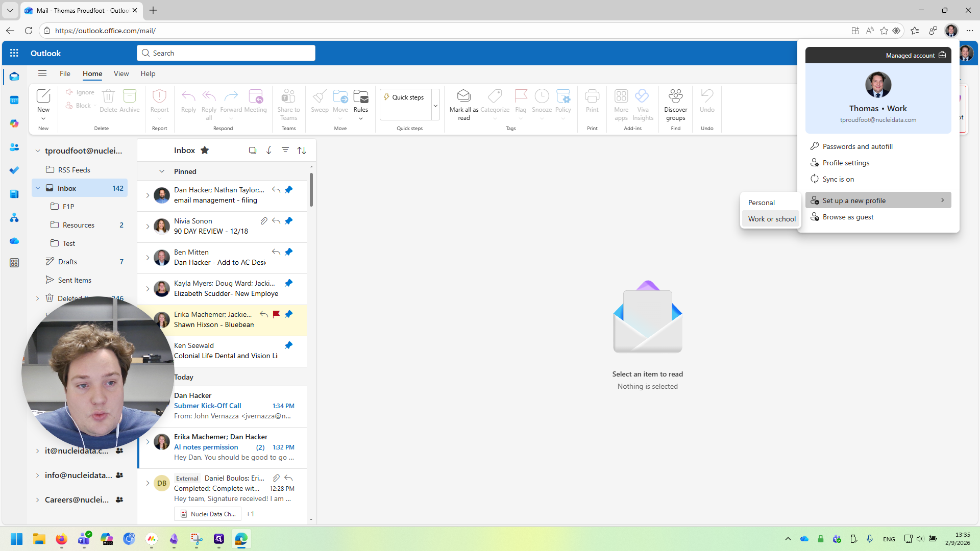Unpin the Ken Seewald message
Screen dimensions: 980x551
(x=289, y=345)
